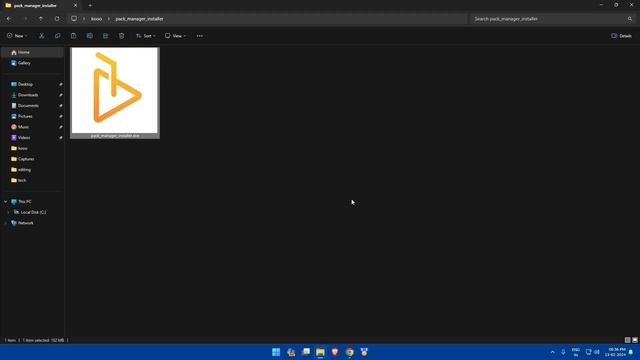Show hidden system tray icons
The height and width of the screenshot is (360, 640).
552,352
